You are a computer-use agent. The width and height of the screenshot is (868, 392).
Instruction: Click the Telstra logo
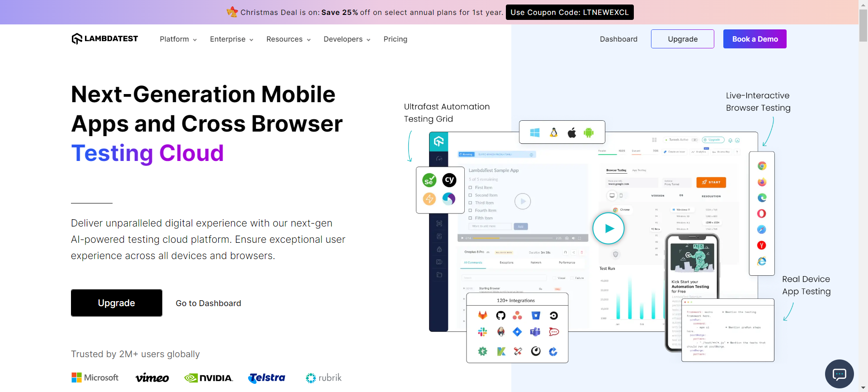click(267, 378)
